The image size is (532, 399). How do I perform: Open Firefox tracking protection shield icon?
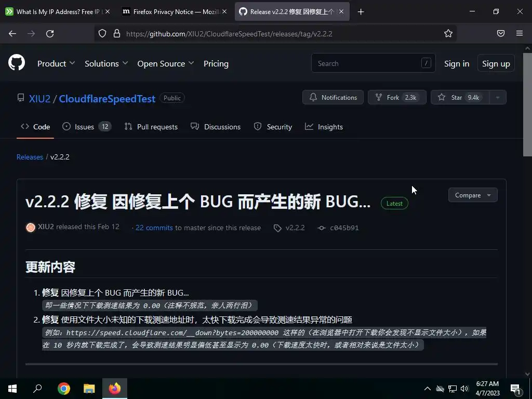[x=102, y=33]
